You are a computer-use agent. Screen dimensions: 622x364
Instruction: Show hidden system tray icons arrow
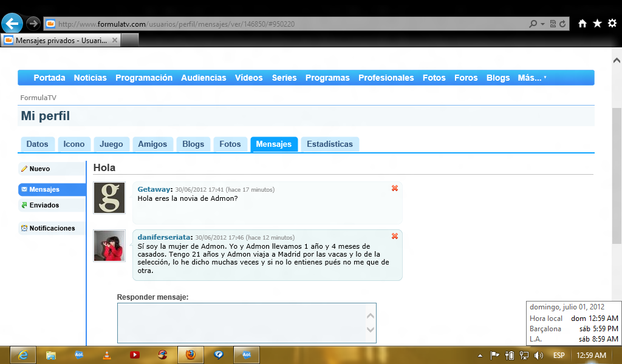click(x=480, y=356)
